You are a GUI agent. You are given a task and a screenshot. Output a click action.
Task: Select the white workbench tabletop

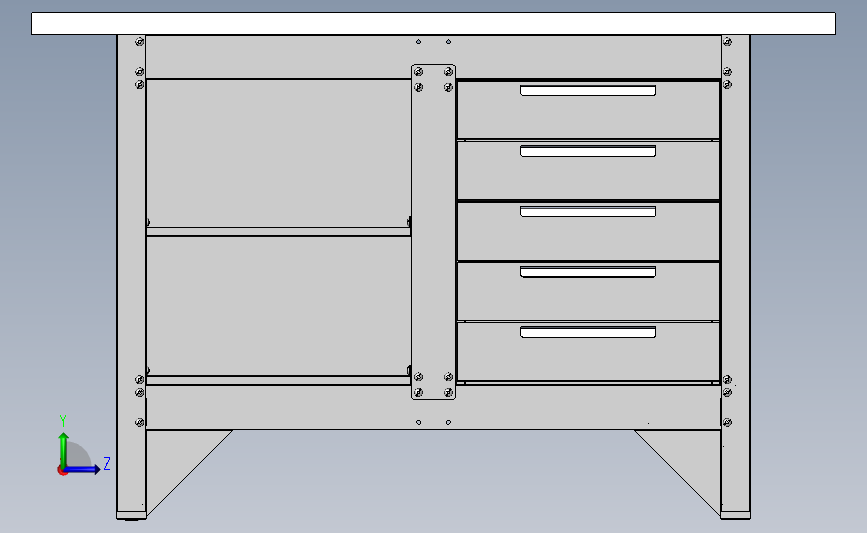434,24
